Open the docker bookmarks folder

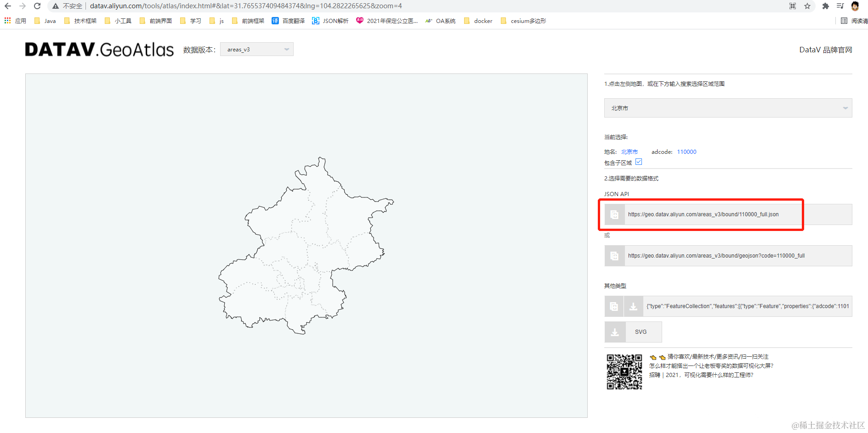coord(478,21)
